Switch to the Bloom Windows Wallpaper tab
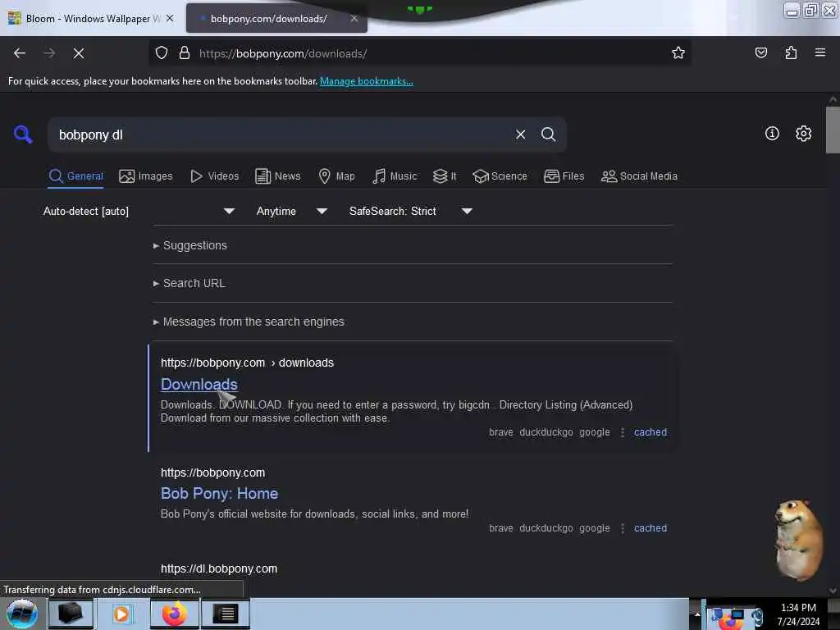 [91, 18]
